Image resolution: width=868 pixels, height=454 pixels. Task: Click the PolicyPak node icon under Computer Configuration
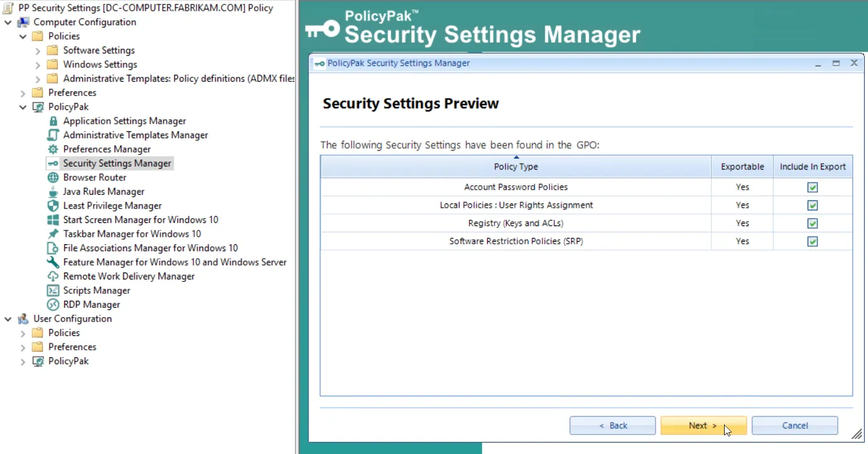click(x=38, y=107)
